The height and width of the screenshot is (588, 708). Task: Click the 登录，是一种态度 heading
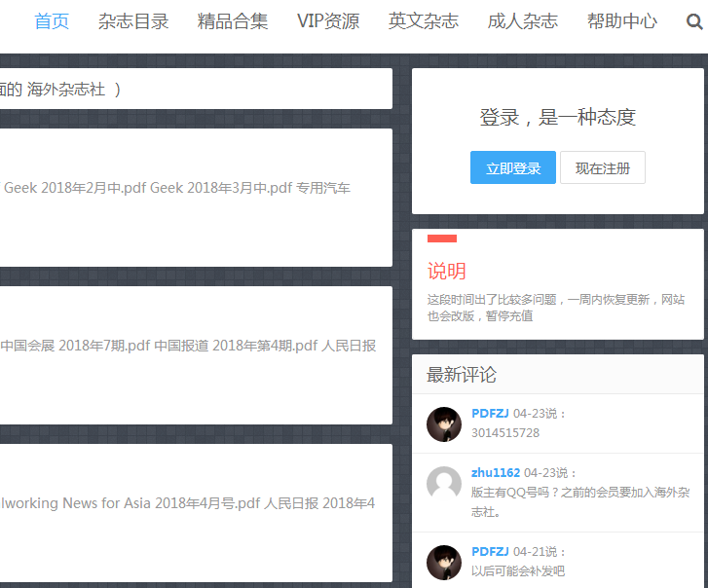[x=558, y=118]
